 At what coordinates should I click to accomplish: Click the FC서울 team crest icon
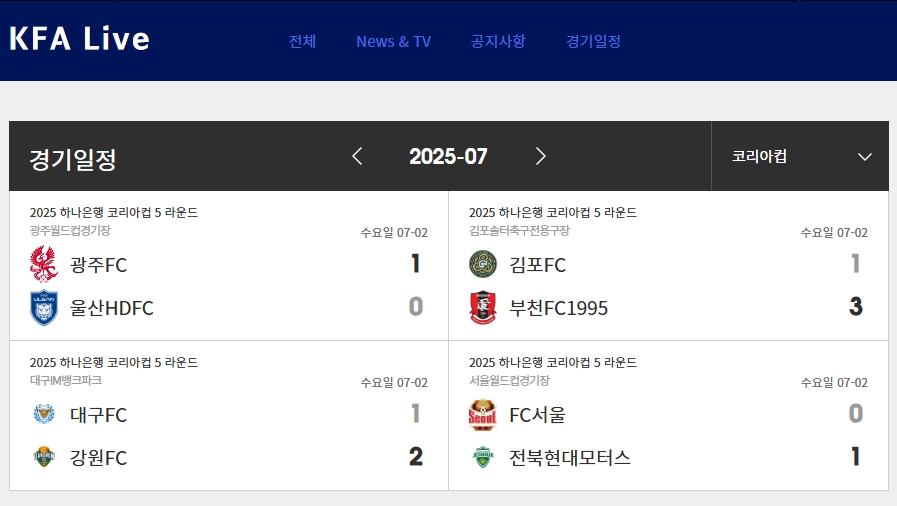(482, 414)
